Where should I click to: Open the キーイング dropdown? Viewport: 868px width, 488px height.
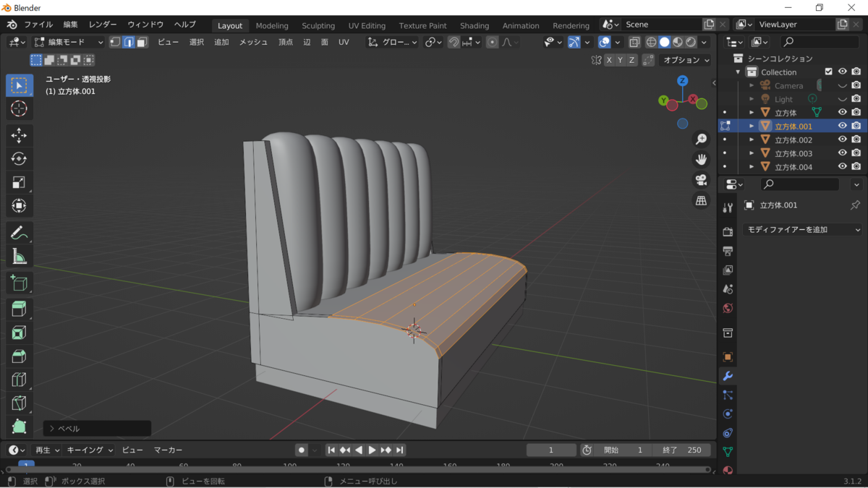click(90, 450)
